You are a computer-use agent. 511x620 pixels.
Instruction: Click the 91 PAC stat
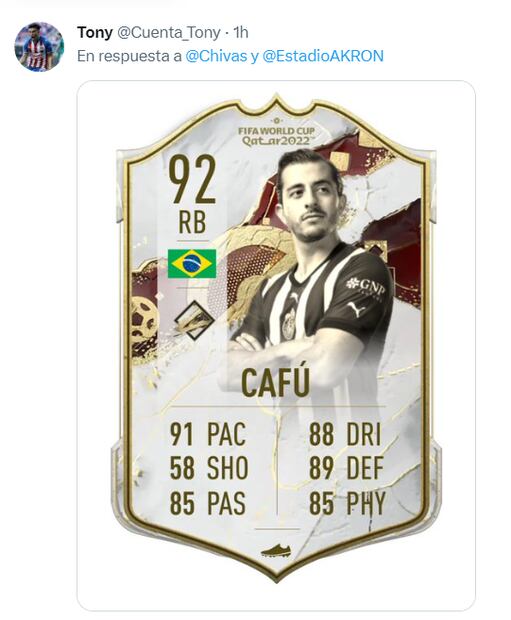(x=208, y=434)
